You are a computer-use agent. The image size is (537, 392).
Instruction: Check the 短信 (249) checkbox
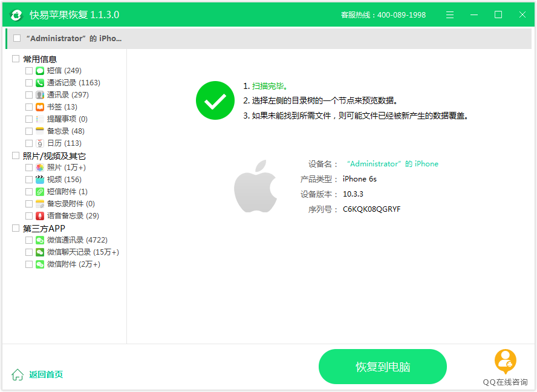[x=29, y=71]
